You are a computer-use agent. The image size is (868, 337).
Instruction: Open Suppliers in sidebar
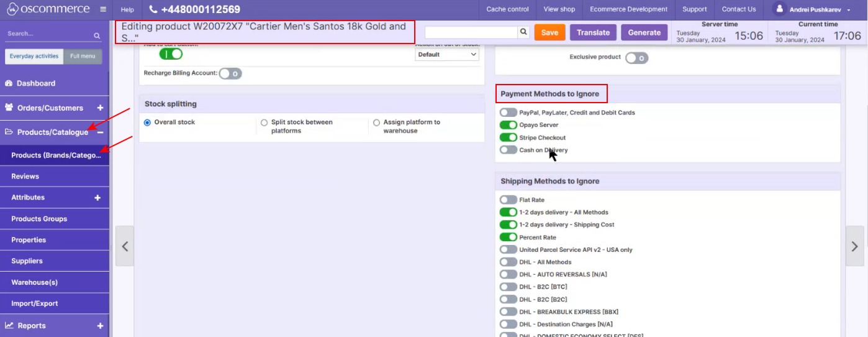[x=55, y=261]
